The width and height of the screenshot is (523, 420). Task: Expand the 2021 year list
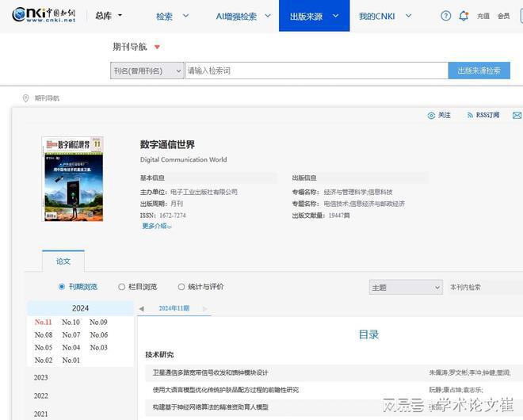click(40, 414)
